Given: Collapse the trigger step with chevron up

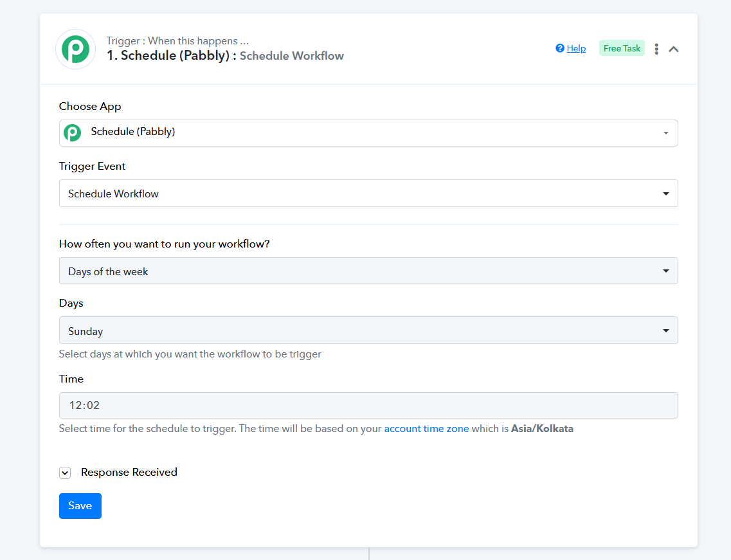Looking at the screenshot, I should point(674,49).
